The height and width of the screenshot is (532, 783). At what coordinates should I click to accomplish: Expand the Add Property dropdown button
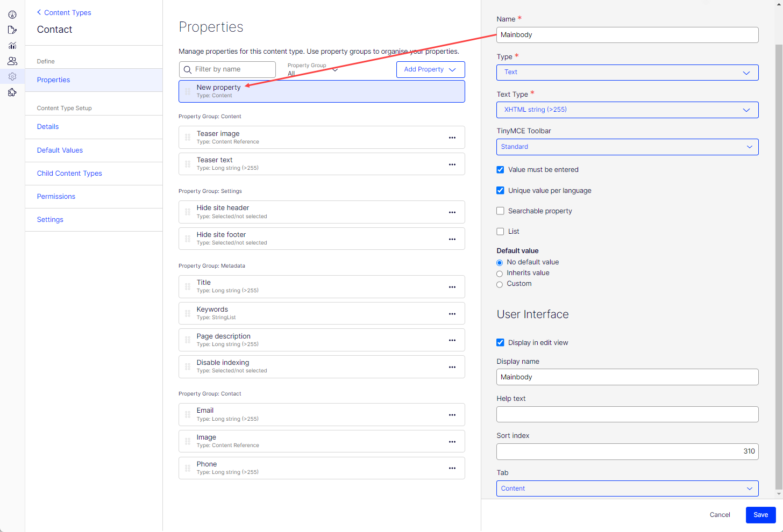click(x=430, y=69)
